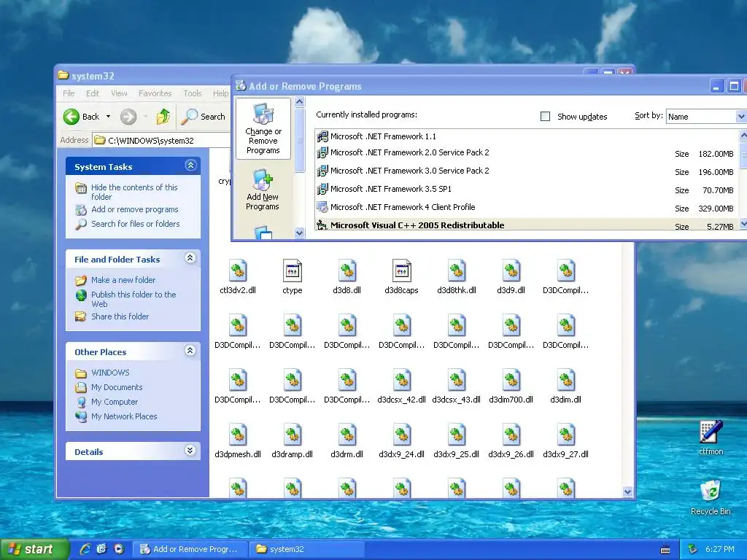The width and height of the screenshot is (747, 560).
Task: Click the Start button
Action: pyautogui.click(x=34, y=549)
